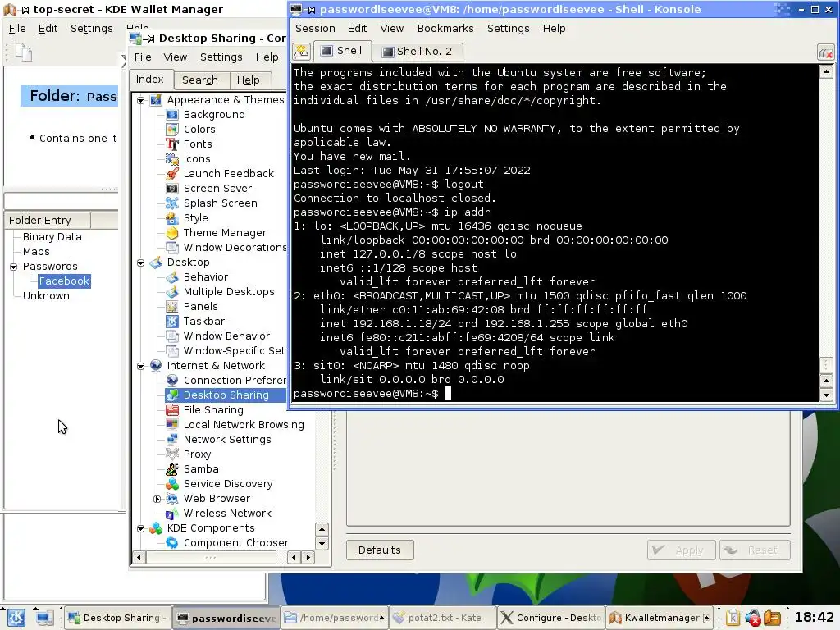Collapse the Desktop category in the tree
840x630 pixels.
141,262
